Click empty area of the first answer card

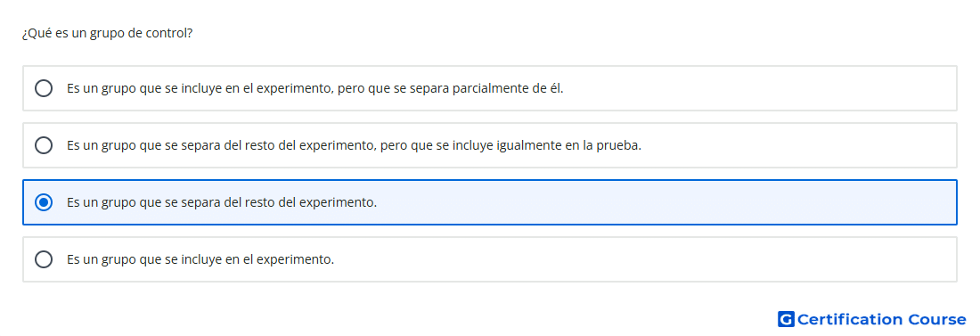pos(750,88)
